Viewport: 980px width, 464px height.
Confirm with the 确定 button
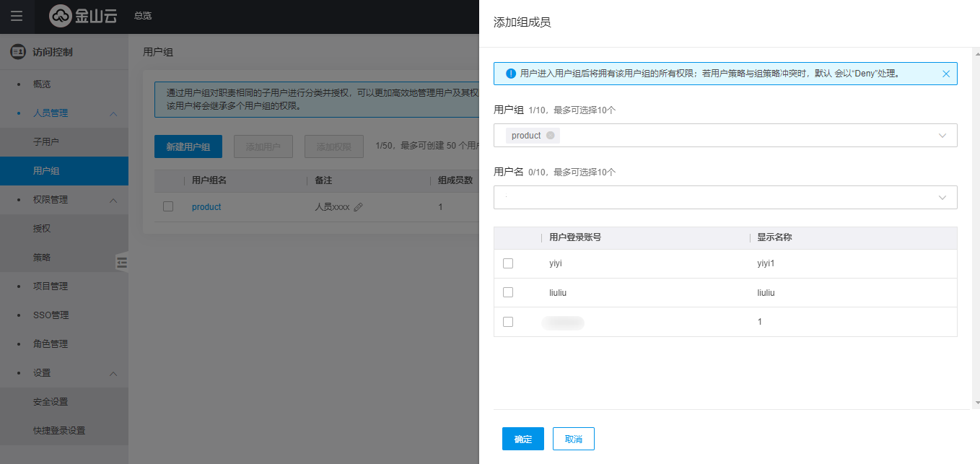click(523, 439)
